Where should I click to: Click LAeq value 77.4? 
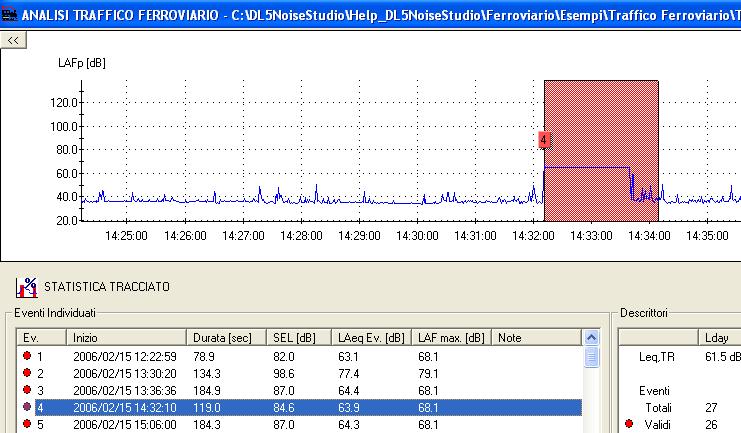(348, 373)
